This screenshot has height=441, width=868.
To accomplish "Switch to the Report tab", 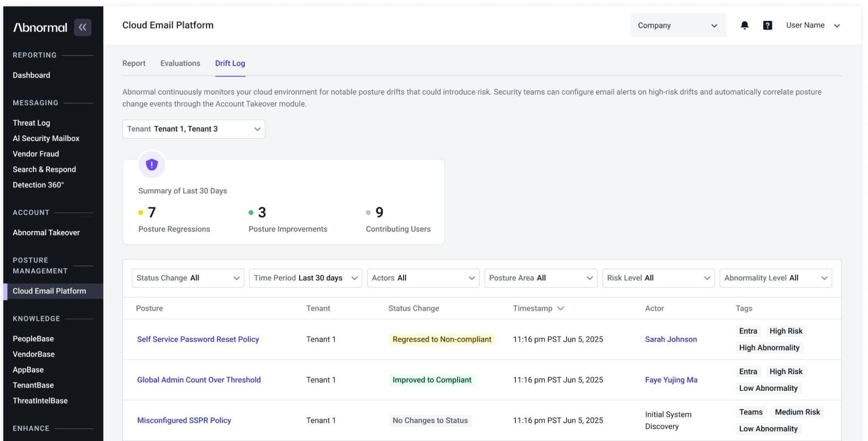I will [134, 63].
